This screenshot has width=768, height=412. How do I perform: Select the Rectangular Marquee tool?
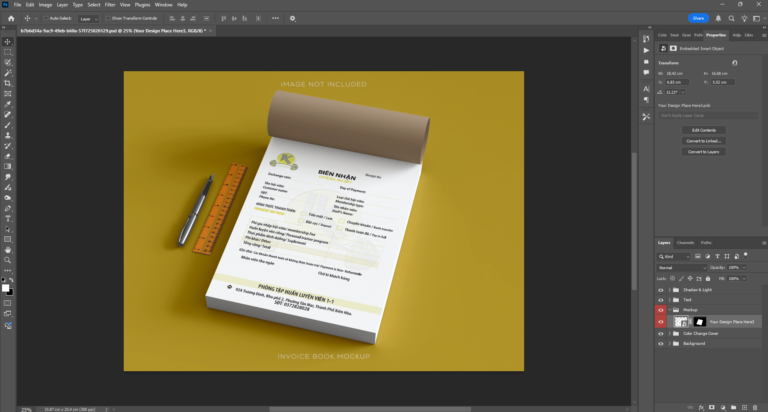click(x=7, y=52)
